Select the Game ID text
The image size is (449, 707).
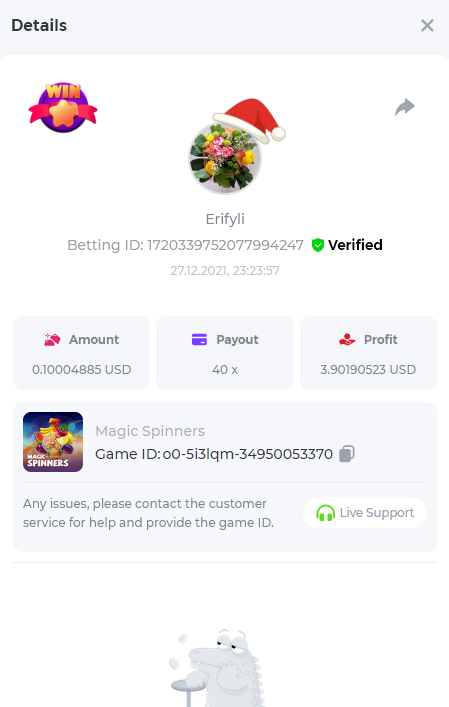[x=214, y=454]
